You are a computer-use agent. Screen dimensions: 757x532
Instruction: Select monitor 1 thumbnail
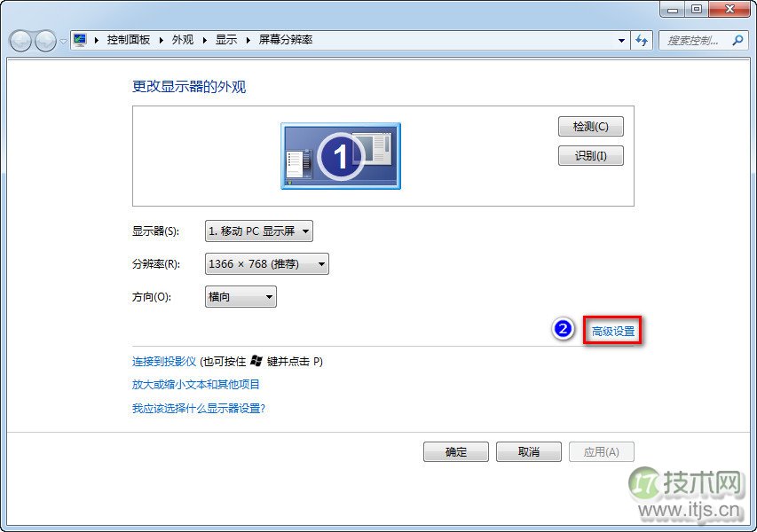tap(341, 156)
